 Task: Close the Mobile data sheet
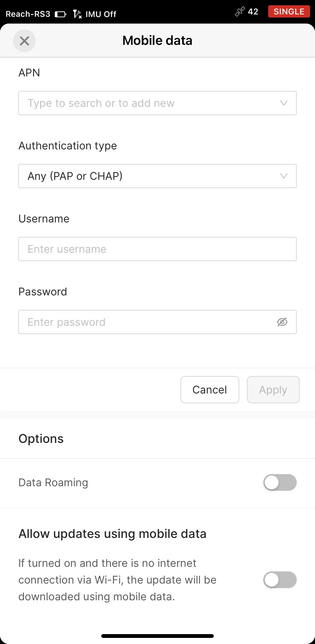tap(24, 41)
